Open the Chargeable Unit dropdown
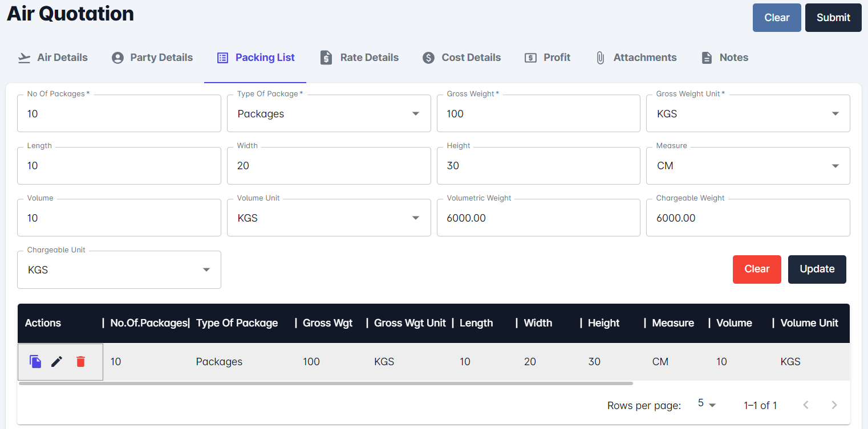The width and height of the screenshot is (868, 429). click(x=119, y=269)
